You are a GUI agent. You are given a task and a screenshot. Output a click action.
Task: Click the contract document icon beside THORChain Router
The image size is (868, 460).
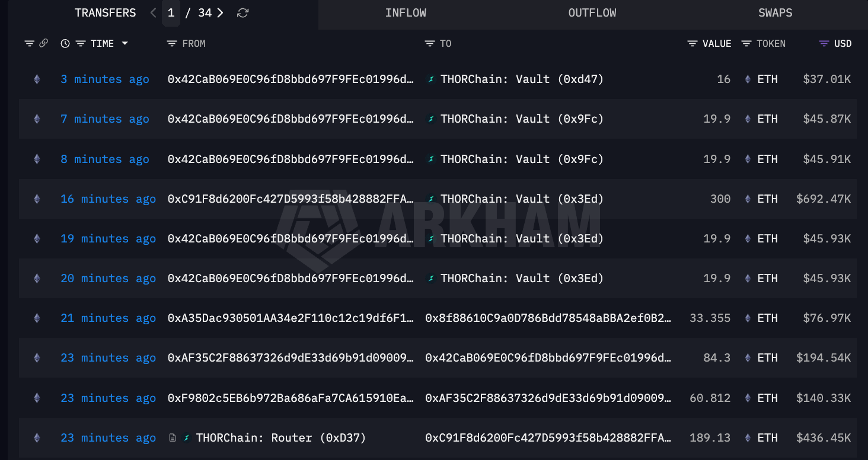(173, 438)
